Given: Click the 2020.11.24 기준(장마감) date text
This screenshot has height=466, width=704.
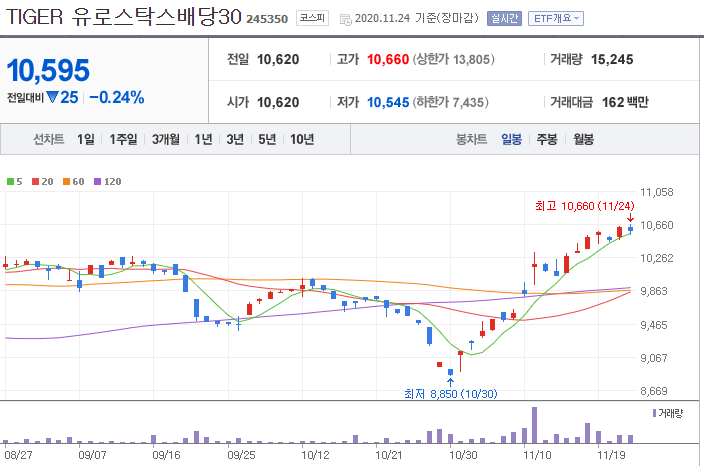Looking at the screenshot, I should click(x=416, y=18).
